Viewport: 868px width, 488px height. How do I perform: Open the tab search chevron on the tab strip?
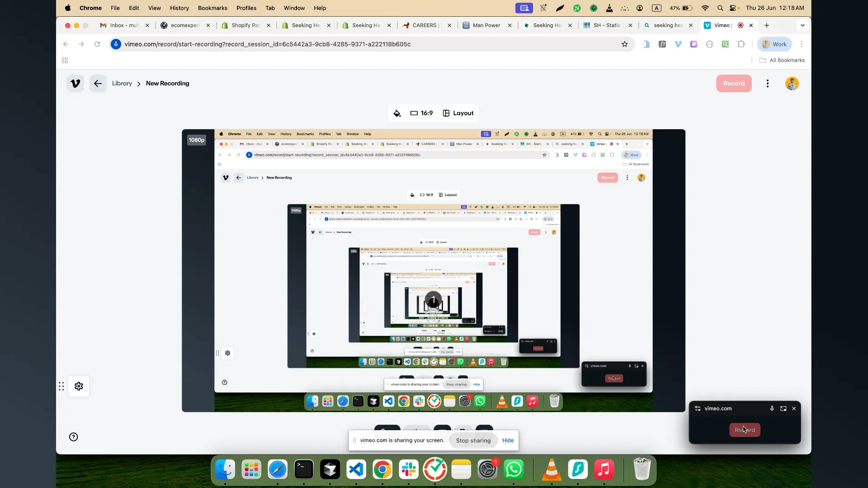point(802,25)
